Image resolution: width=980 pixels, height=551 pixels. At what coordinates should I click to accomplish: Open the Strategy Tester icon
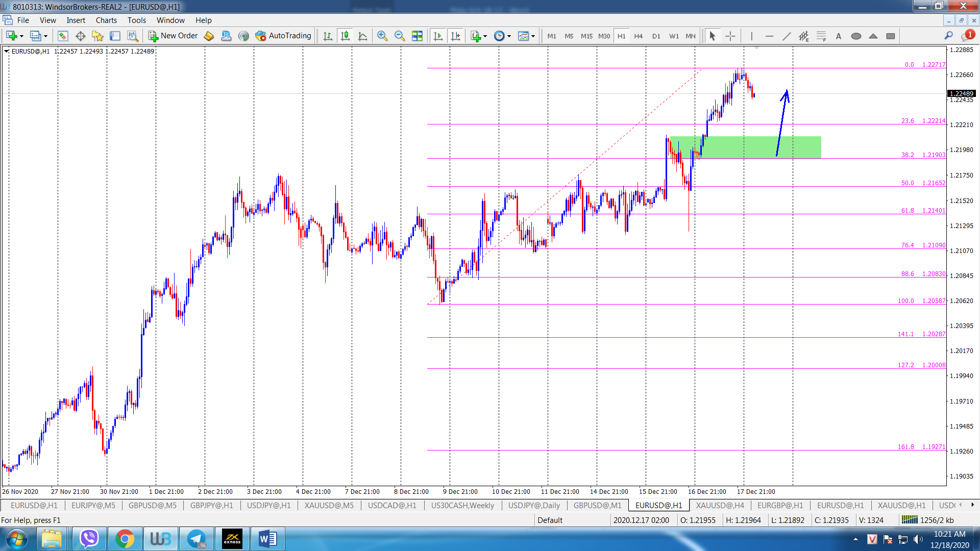pos(133,36)
